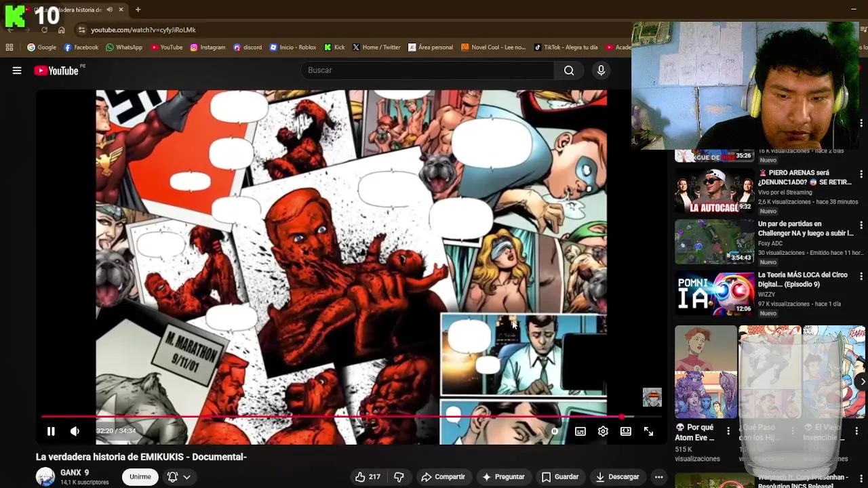This screenshot has height=488, width=868.
Task: Mute the video volume
Action: 75,431
